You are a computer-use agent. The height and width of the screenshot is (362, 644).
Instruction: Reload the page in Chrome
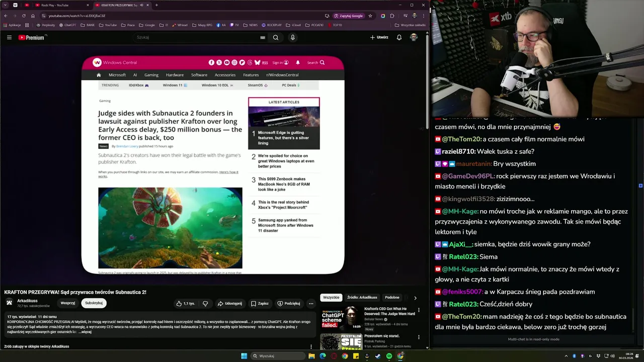click(x=24, y=16)
